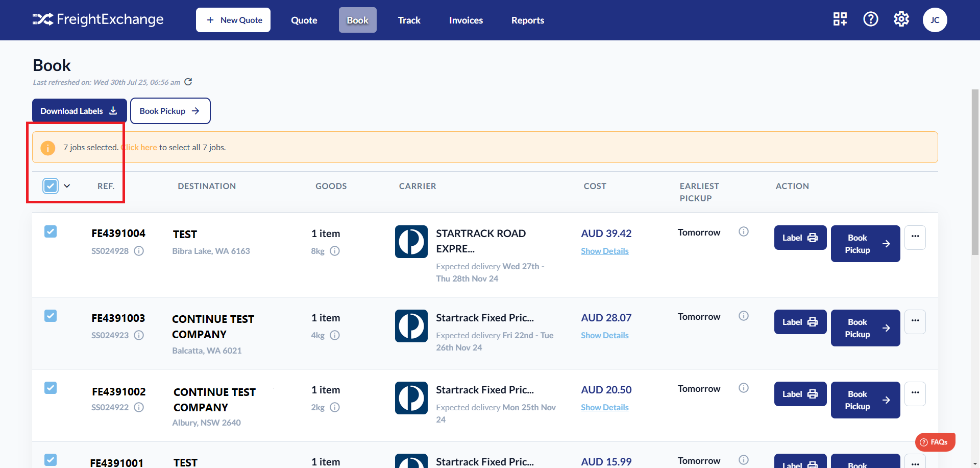Toggle the select-all jobs checkbox

[x=51, y=186]
